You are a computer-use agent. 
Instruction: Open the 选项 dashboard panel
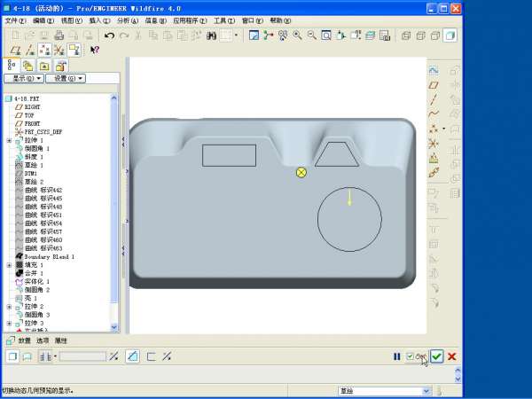pos(43,340)
